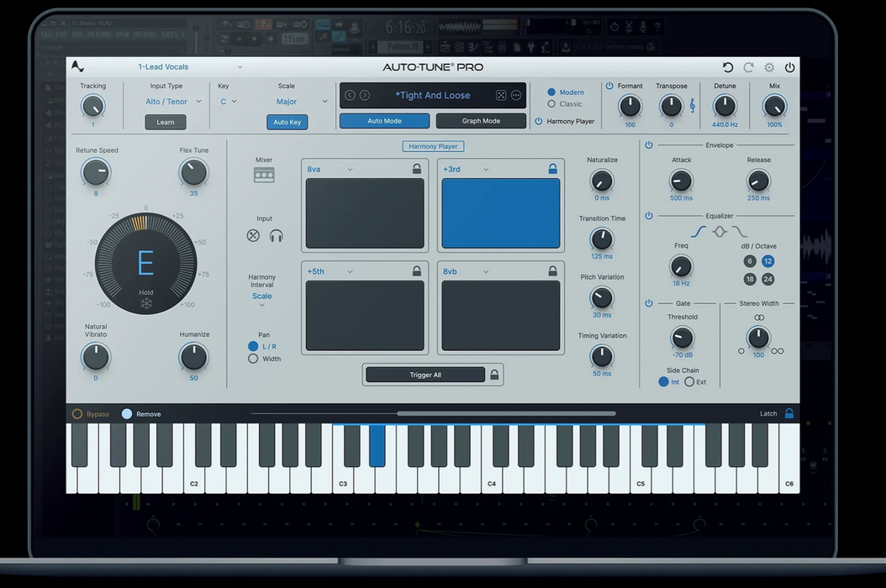
Task: Click the Learn button
Action: click(x=165, y=122)
